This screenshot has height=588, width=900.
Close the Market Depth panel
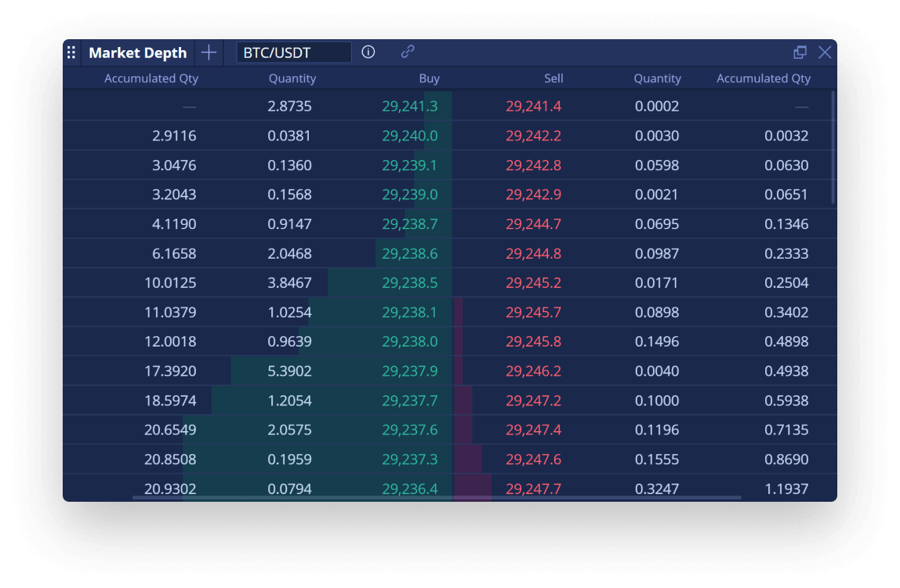point(825,53)
